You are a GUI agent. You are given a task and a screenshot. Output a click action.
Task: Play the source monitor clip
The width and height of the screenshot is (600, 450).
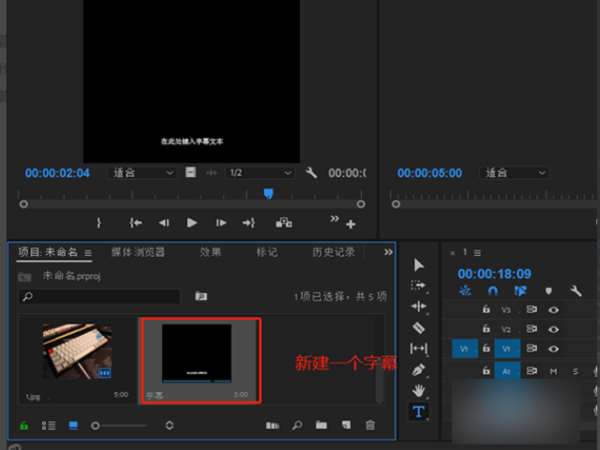coord(192,223)
